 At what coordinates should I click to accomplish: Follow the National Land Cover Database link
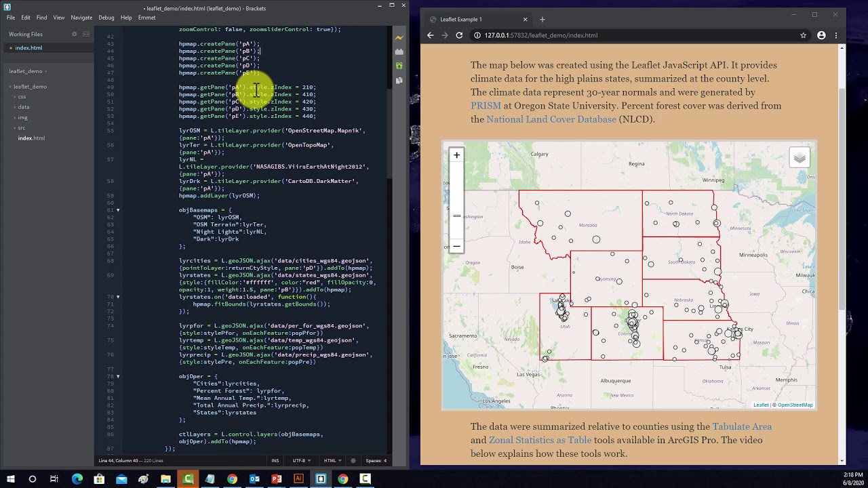[x=551, y=119]
